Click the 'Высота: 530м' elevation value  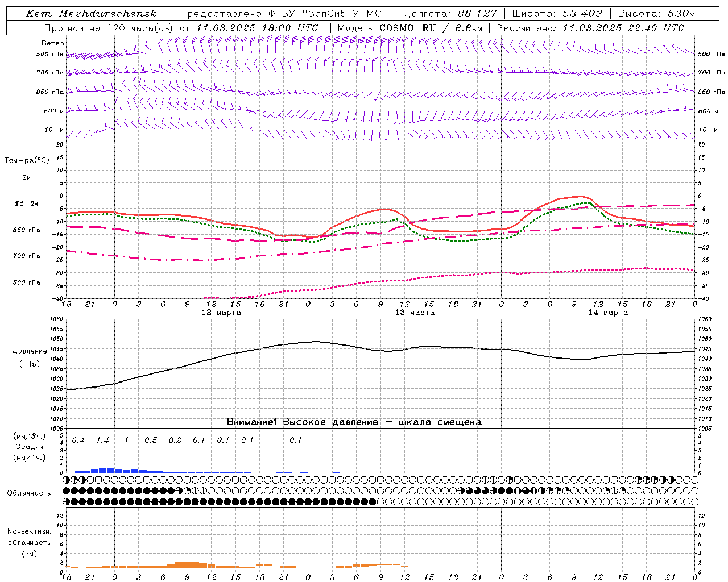click(x=656, y=14)
